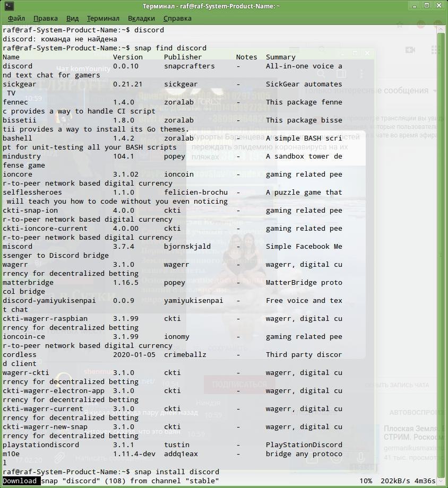Image resolution: width=448 pixels, height=488 pixels.
Task: Click version 3.7.4 in miscord row
Action: [x=123, y=247]
